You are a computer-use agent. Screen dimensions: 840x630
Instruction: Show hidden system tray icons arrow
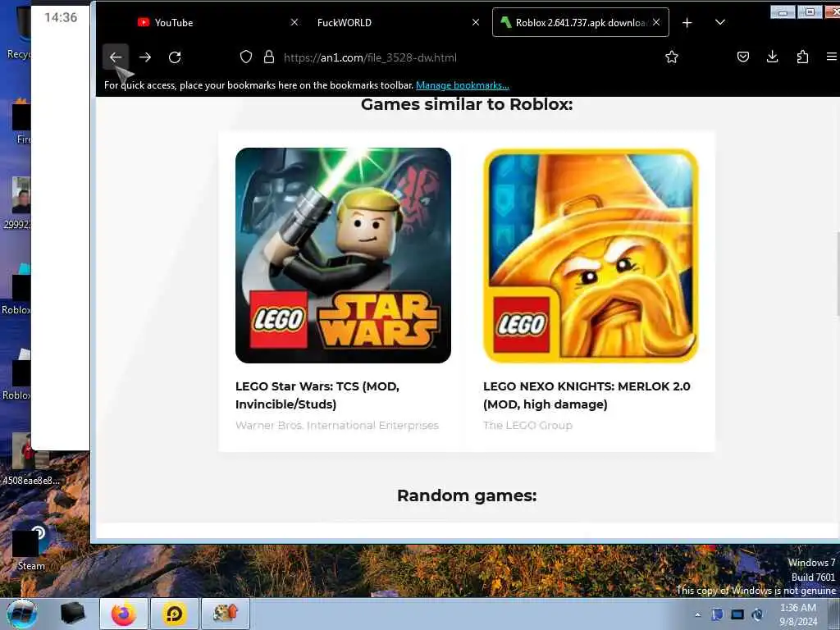[697, 614]
